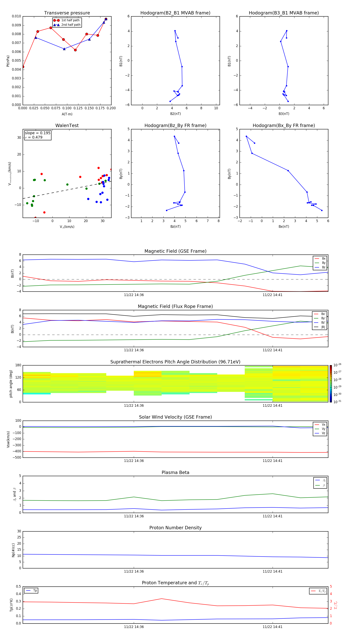
Task: Click the 'r = 0.479' annotation
Action: [34, 137]
